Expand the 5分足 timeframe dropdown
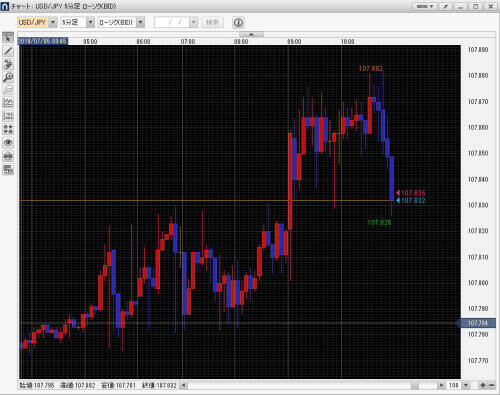The image size is (500, 395). 90,22
